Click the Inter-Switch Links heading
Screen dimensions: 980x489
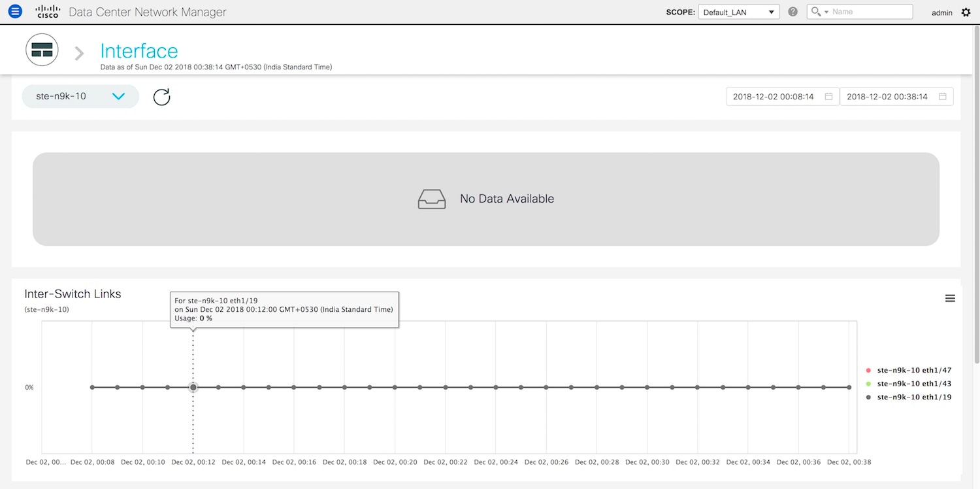pyautogui.click(x=73, y=294)
